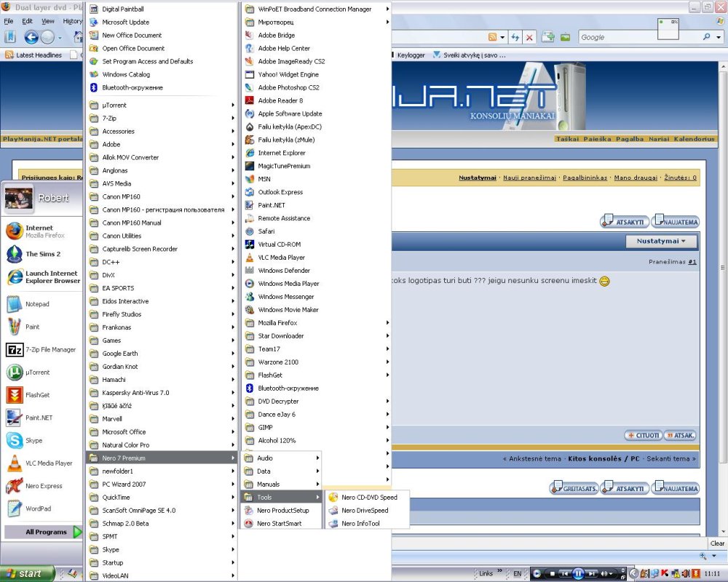Open Notepad from Start menu
The height and width of the screenshot is (582, 728).
[41, 304]
